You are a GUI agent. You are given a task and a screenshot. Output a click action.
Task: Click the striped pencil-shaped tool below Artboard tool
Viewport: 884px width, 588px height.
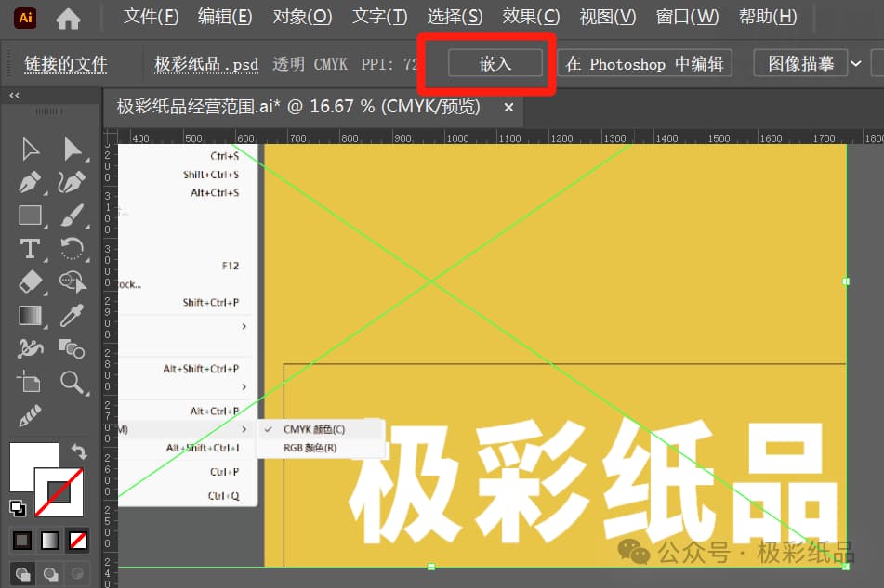[31, 415]
